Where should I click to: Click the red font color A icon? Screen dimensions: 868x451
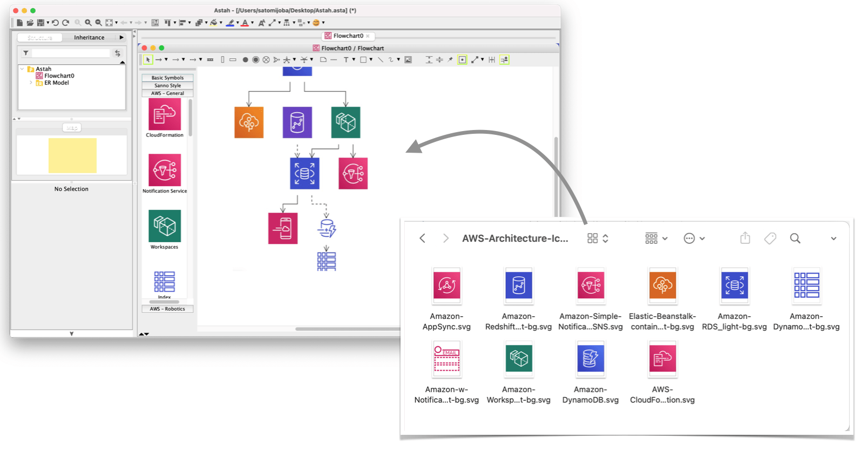[245, 23]
